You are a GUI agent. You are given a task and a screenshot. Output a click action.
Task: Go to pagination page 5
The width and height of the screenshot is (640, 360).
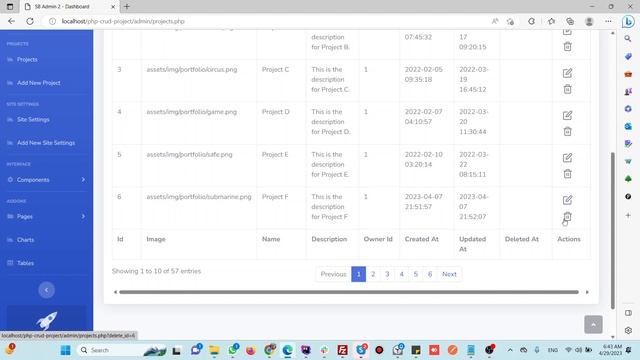(416, 274)
